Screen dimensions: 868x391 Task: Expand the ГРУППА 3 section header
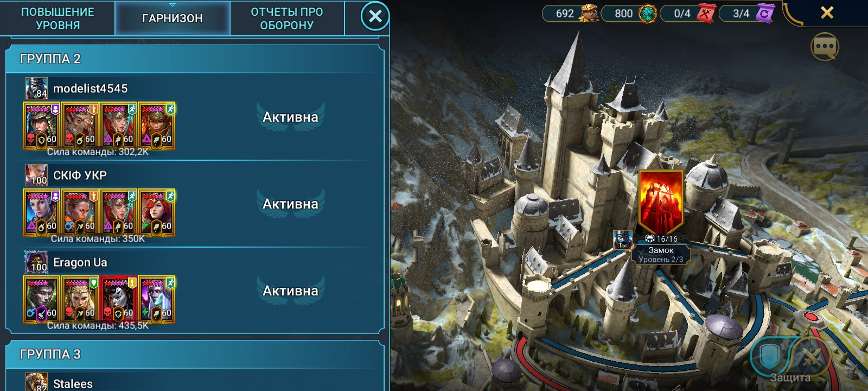(x=195, y=354)
